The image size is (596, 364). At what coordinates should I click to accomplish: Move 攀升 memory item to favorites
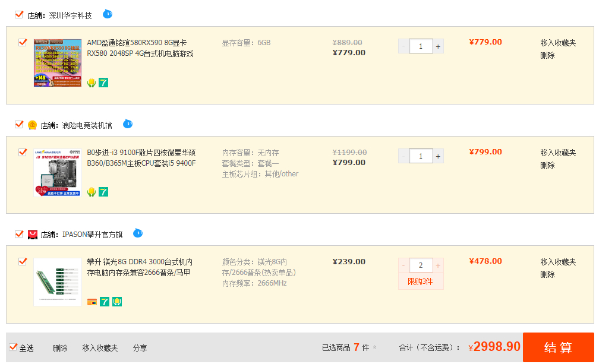tap(558, 262)
